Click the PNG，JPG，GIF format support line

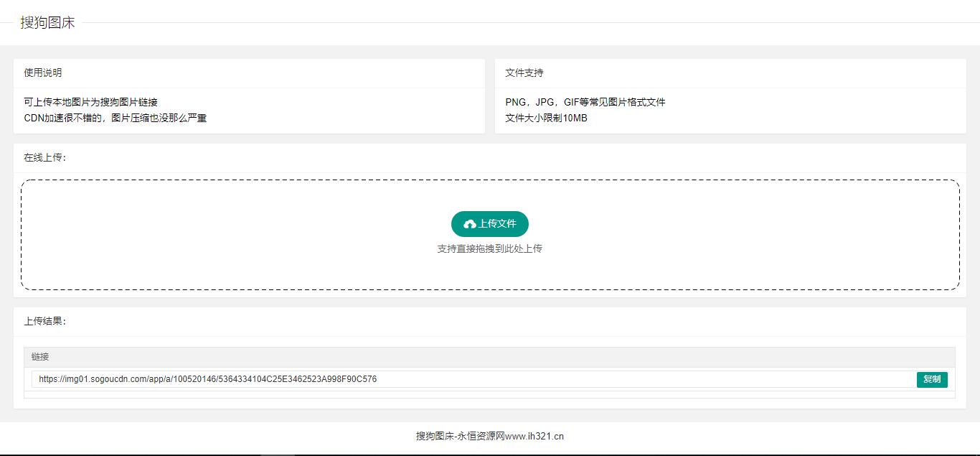(585, 102)
